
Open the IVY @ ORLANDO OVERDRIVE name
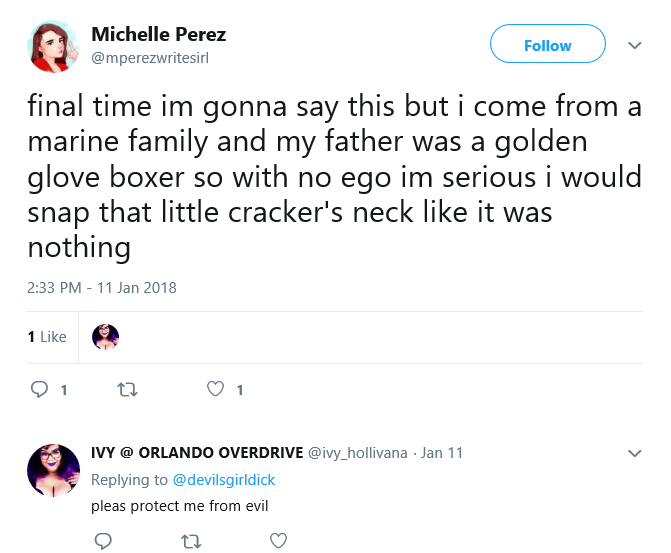(197, 452)
